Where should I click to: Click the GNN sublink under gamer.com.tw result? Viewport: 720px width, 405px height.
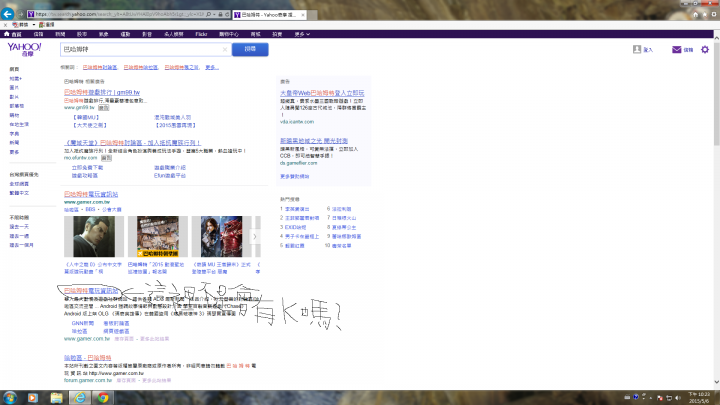(x=83, y=324)
